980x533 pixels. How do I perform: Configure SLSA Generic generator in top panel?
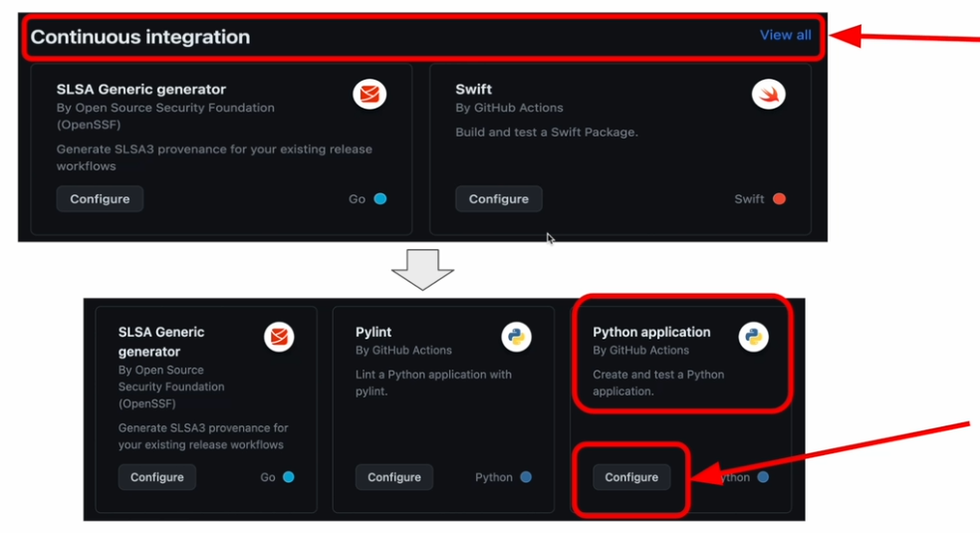tap(100, 198)
